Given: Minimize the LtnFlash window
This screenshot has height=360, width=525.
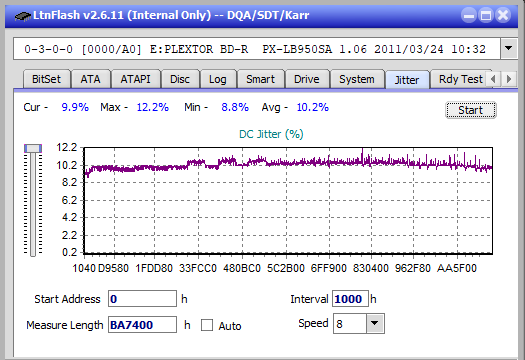Looking at the screenshot, I should (x=469, y=15).
